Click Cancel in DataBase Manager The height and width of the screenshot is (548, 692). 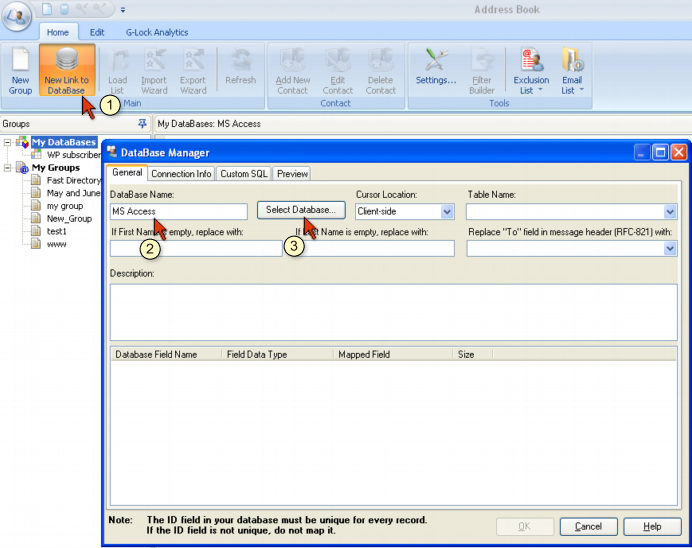tap(588, 526)
